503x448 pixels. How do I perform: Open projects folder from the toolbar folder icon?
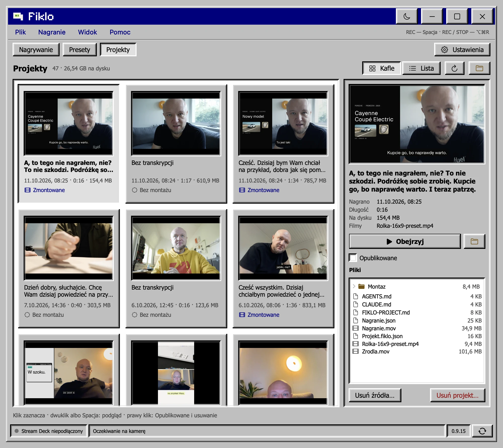[x=479, y=68]
